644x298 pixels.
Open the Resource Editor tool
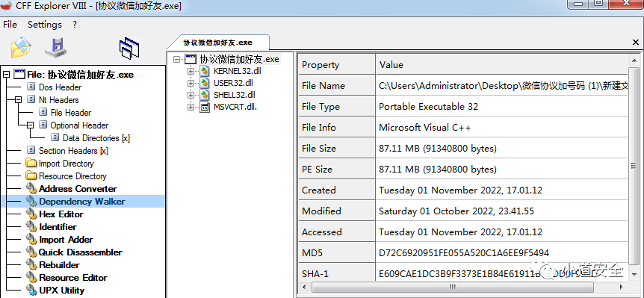(x=72, y=278)
